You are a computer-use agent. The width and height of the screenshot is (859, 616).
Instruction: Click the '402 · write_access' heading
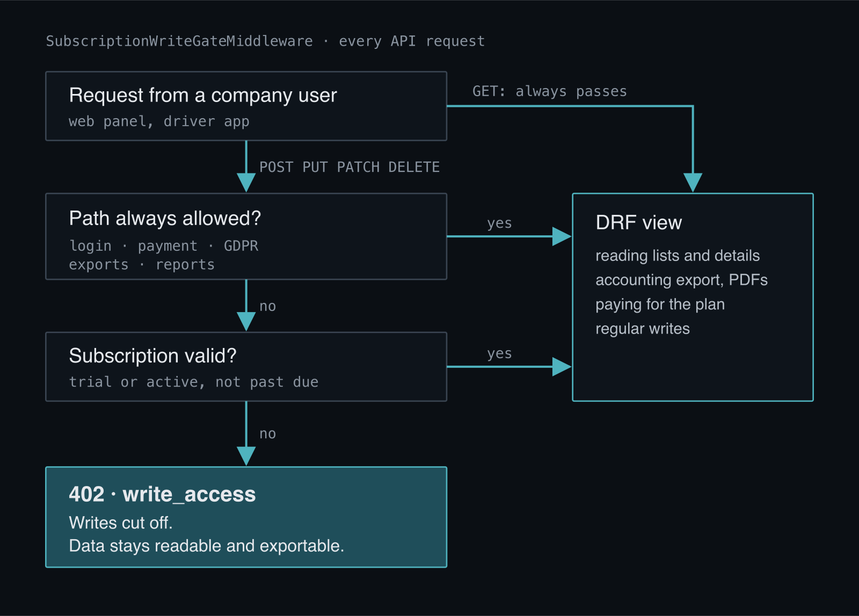(x=162, y=495)
